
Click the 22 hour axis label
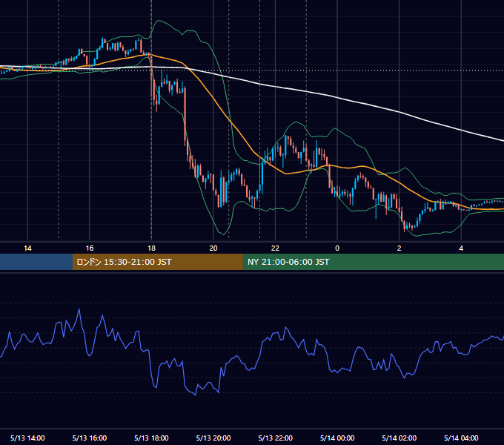[275, 248]
